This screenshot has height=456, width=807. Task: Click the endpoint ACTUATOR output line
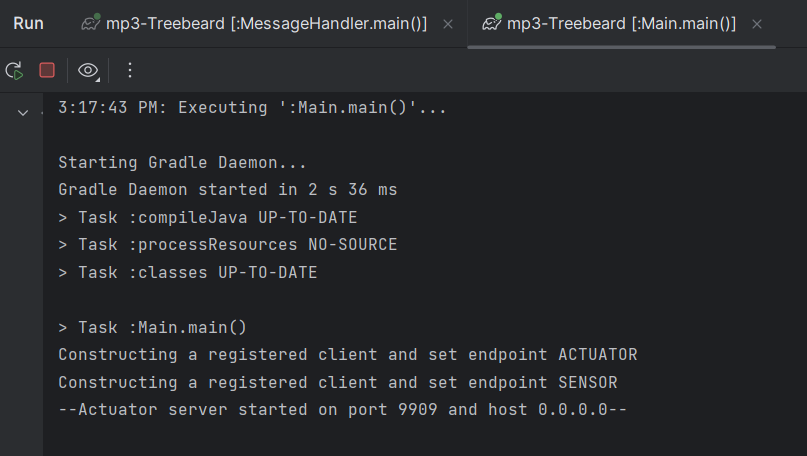coord(348,355)
